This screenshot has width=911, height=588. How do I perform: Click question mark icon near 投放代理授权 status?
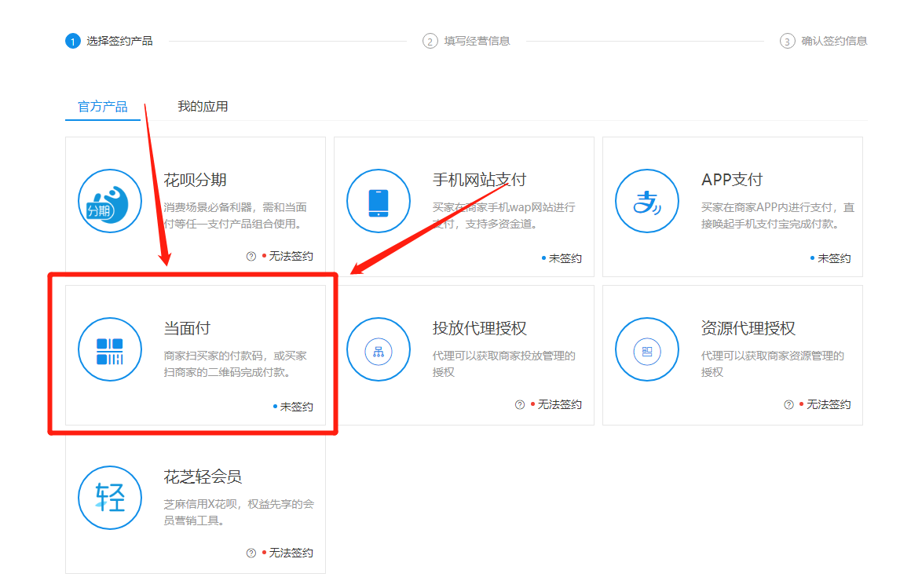(519, 404)
